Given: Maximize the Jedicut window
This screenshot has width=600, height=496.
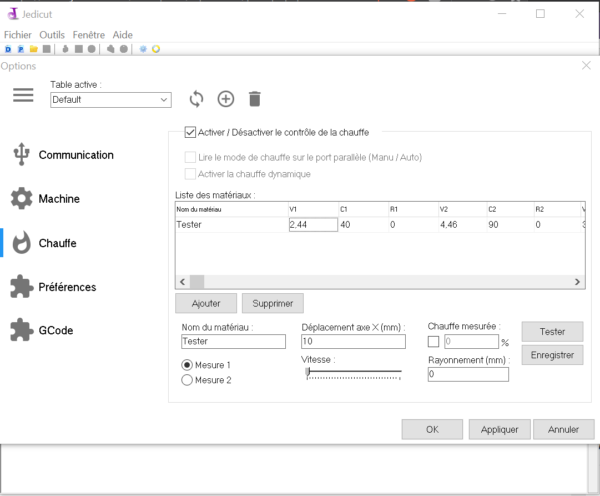Looking at the screenshot, I should tap(540, 14).
